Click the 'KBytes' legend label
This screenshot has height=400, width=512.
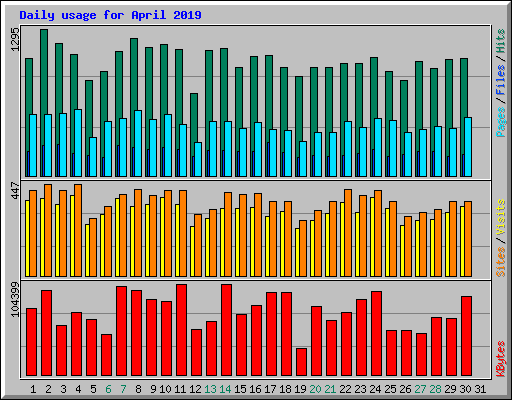[x=501, y=359]
